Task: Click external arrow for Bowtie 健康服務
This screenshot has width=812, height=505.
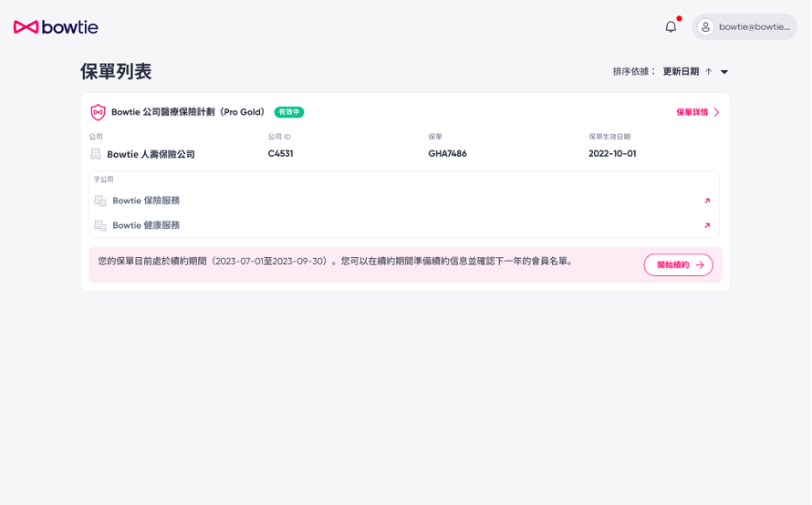Action: click(x=707, y=225)
